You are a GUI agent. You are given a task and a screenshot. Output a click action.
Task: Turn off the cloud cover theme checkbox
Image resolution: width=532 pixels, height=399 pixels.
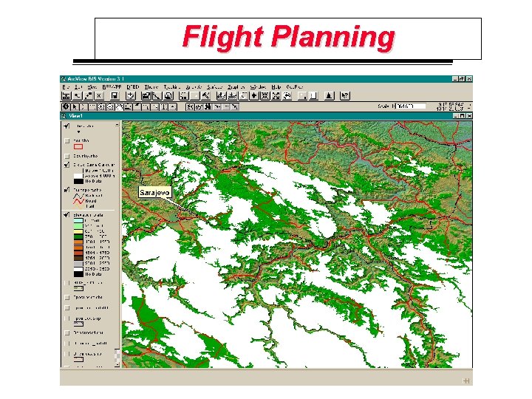[x=66, y=165]
